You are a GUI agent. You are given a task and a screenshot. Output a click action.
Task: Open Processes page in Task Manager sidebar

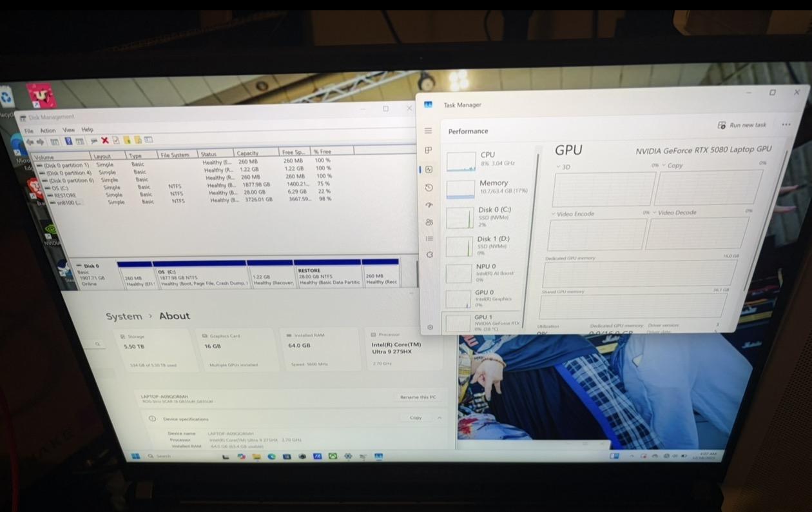[428, 150]
